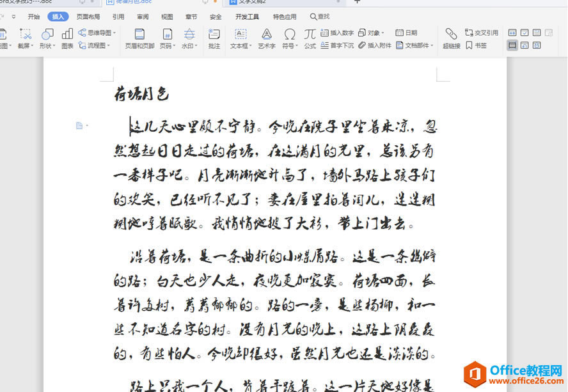
Task: Insert the 日期 date
Action: tap(406, 33)
